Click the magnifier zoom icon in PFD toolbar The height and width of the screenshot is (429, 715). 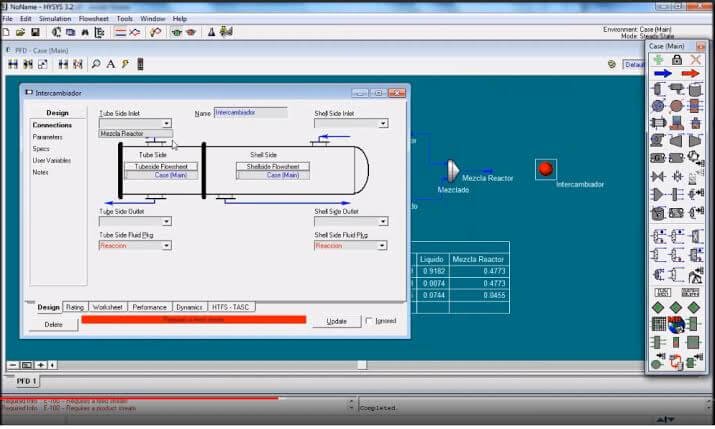click(x=96, y=64)
